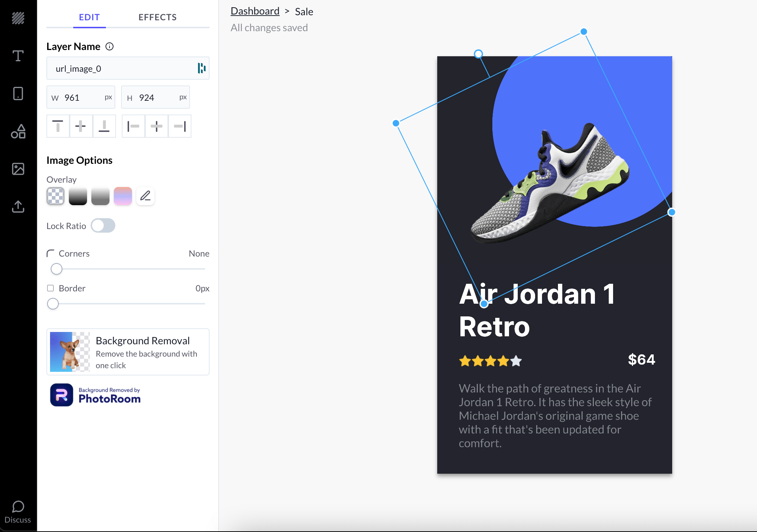Open the Image tool in sidebar

pyautogui.click(x=18, y=169)
